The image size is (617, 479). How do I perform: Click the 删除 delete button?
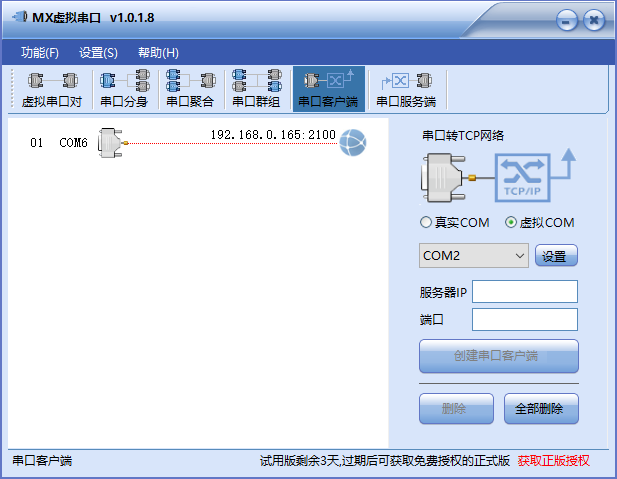click(x=456, y=409)
